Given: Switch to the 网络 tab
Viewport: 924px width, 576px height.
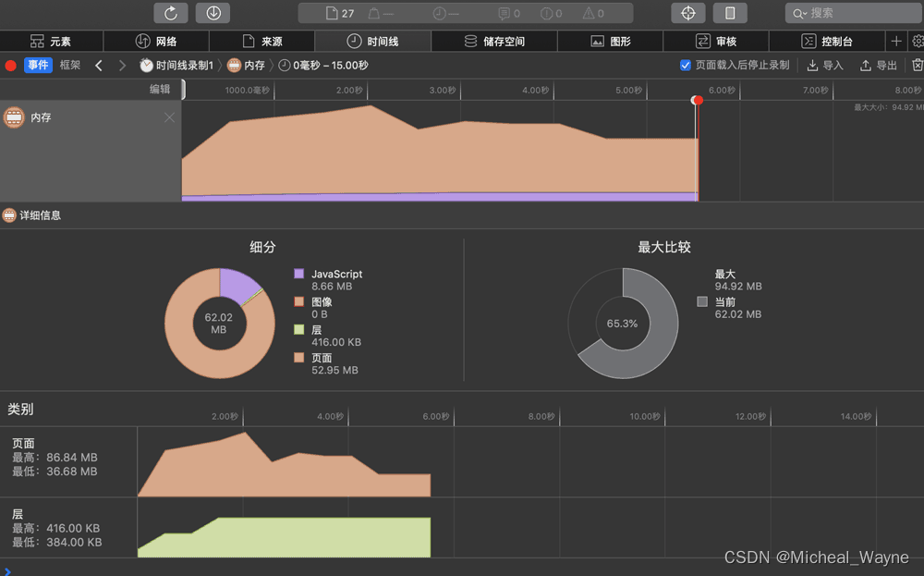Looking at the screenshot, I should click(156, 42).
